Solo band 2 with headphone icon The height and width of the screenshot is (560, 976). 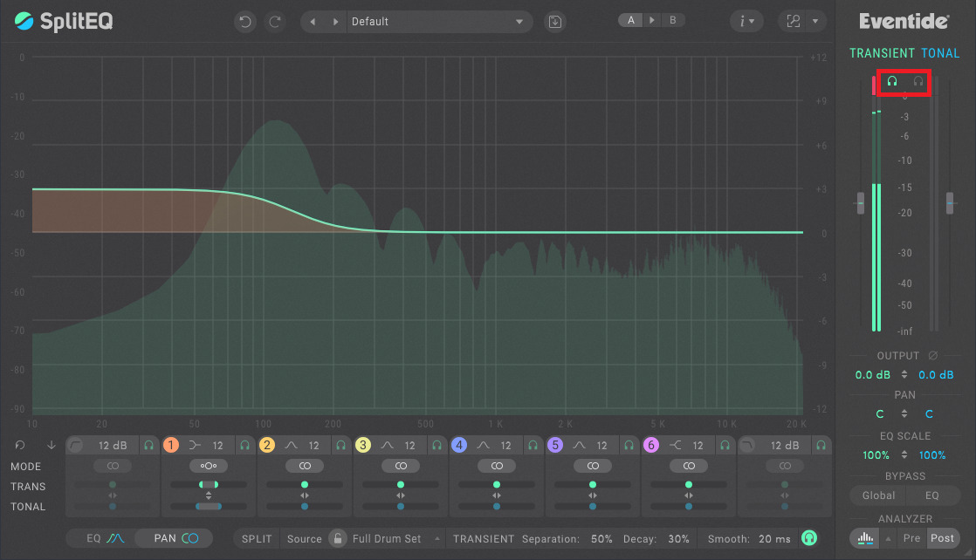click(x=341, y=446)
